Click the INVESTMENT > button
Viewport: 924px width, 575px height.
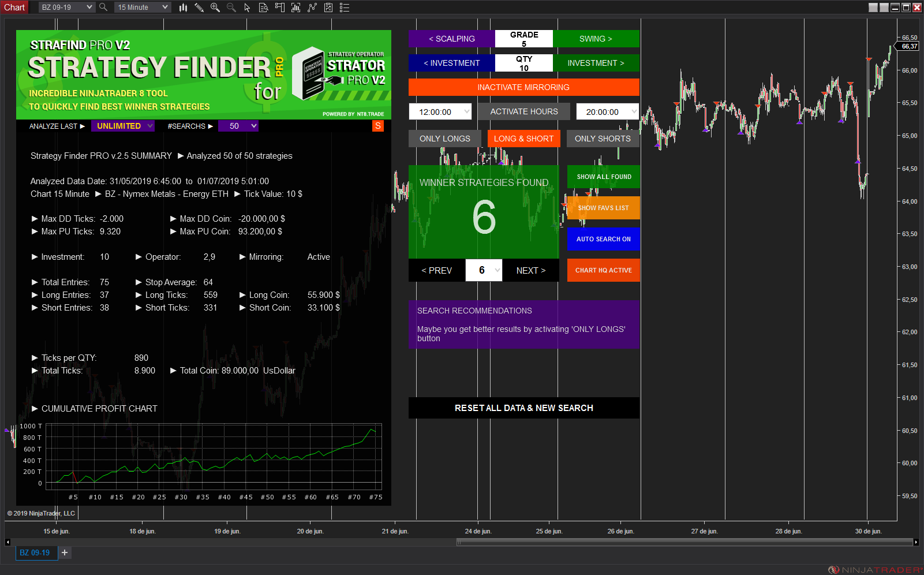click(x=596, y=63)
